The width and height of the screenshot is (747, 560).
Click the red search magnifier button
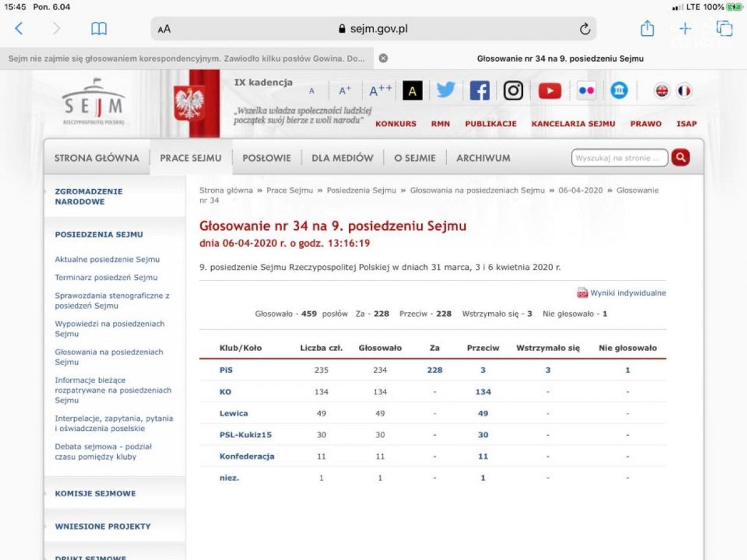coord(681,158)
